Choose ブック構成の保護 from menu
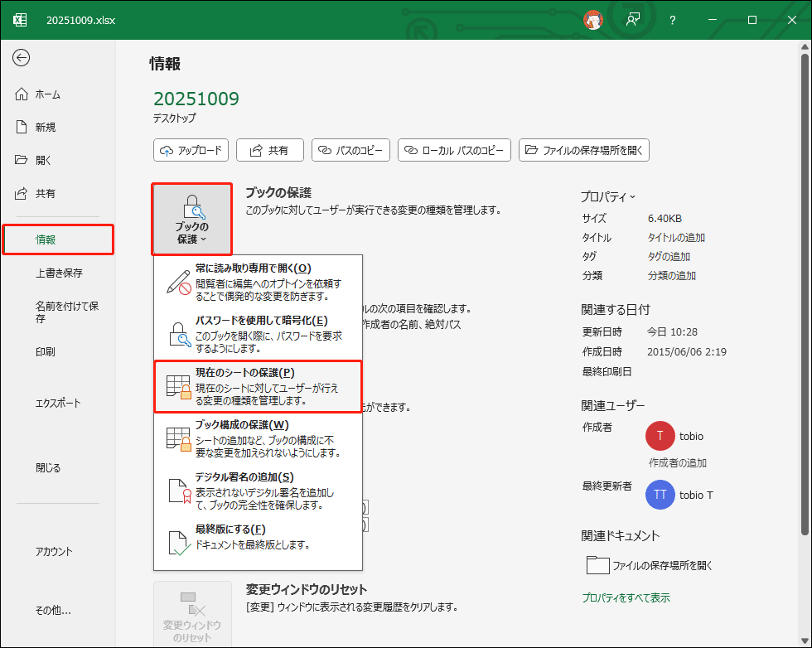Image resolution: width=812 pixels, height=648 pixels. click(258, 438)
